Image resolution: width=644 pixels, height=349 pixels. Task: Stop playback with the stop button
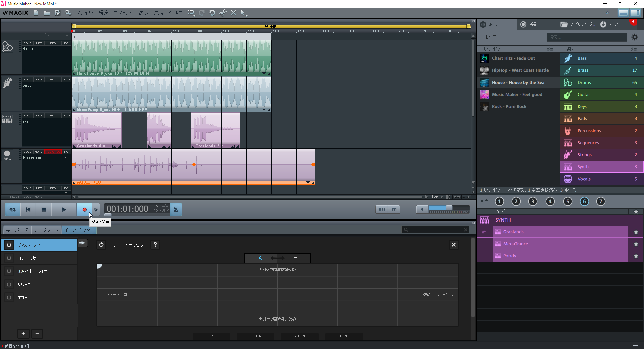(44, 210)
